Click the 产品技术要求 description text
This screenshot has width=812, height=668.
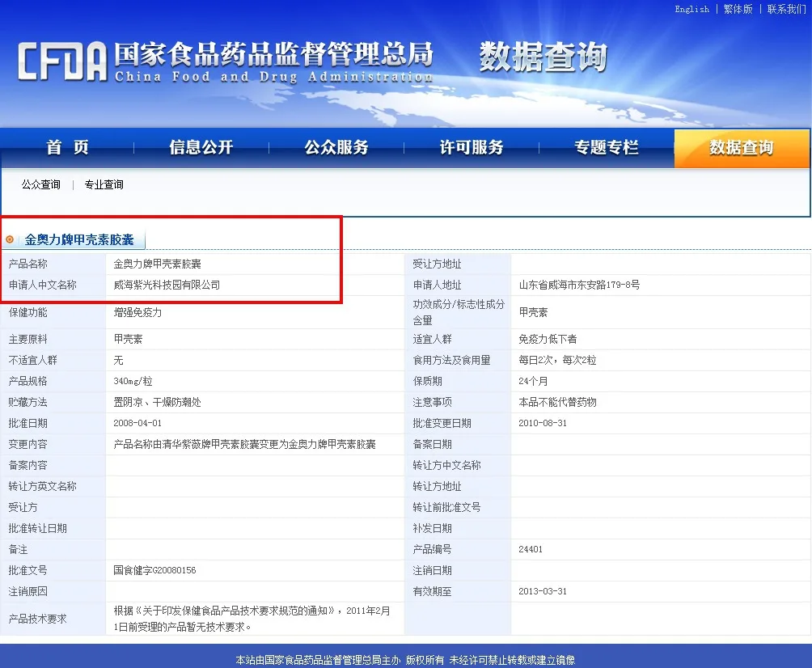click(252, 619)
